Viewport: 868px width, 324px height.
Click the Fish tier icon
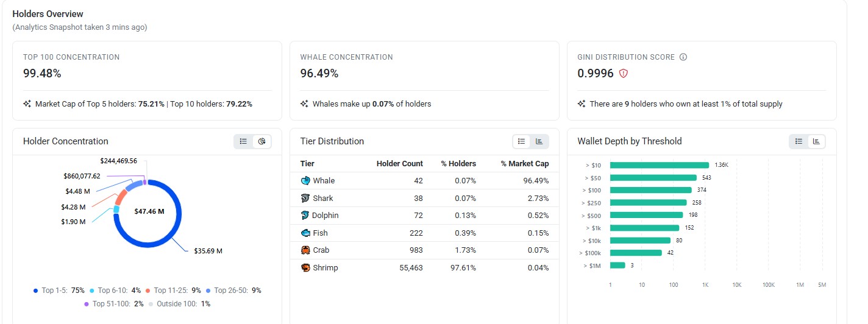pos(305,233)
